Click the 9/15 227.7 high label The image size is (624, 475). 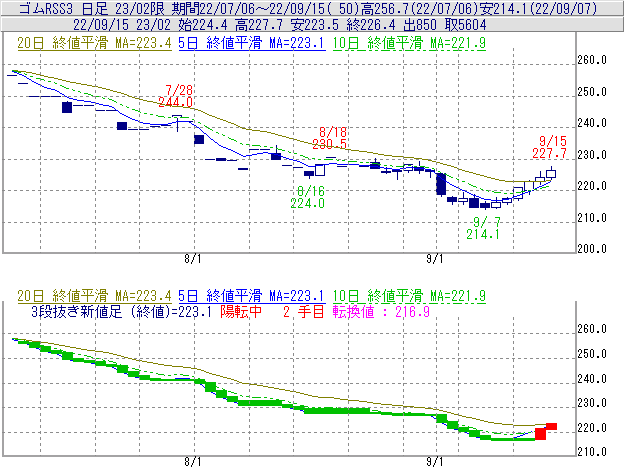550,147
